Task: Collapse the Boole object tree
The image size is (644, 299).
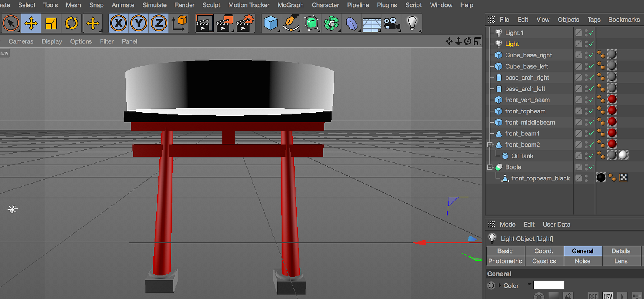Action: click(490, 167)
